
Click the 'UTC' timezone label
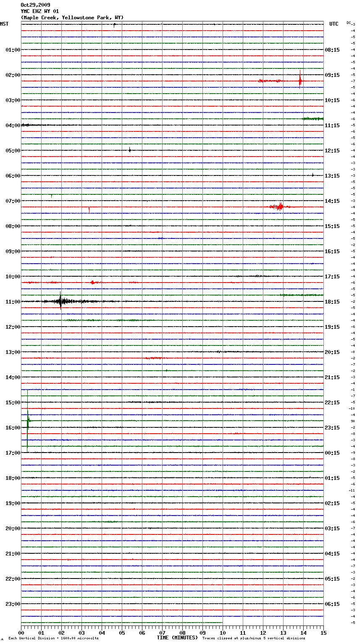[334, 24]
